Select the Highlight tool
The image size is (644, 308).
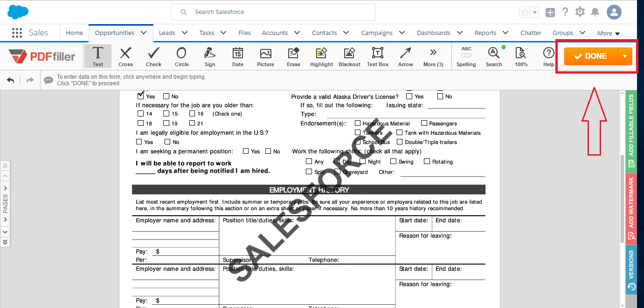coord(321,56)
